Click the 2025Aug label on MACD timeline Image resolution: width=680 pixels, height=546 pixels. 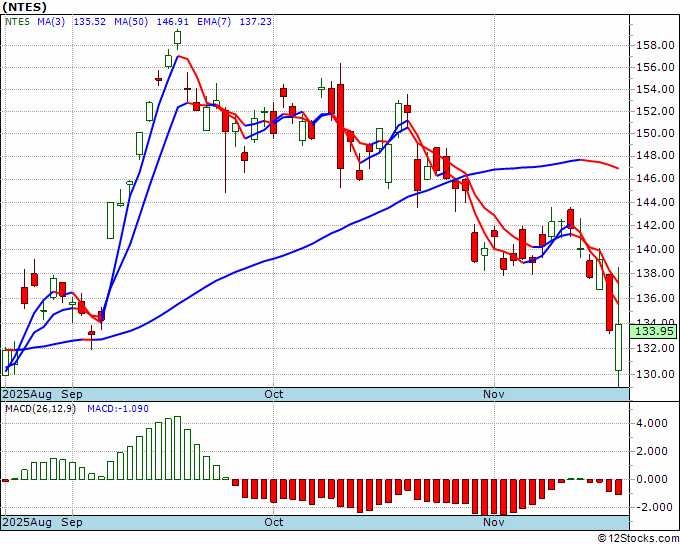27,522
